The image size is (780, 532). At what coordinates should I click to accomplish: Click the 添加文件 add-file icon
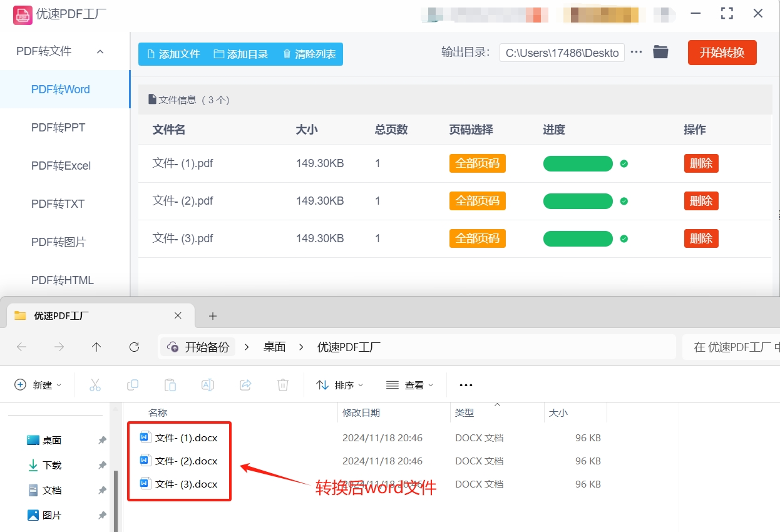tap(150, 54)
